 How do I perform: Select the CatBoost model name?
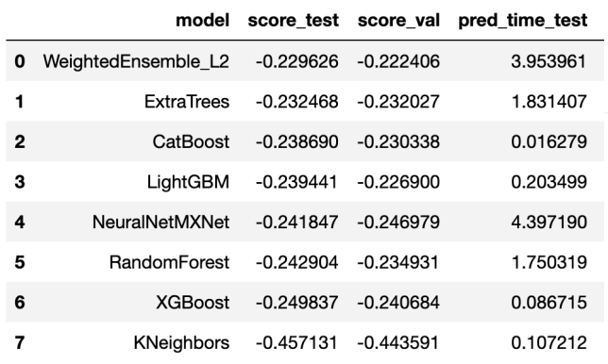pyautogui.click(x=191, y=141)
